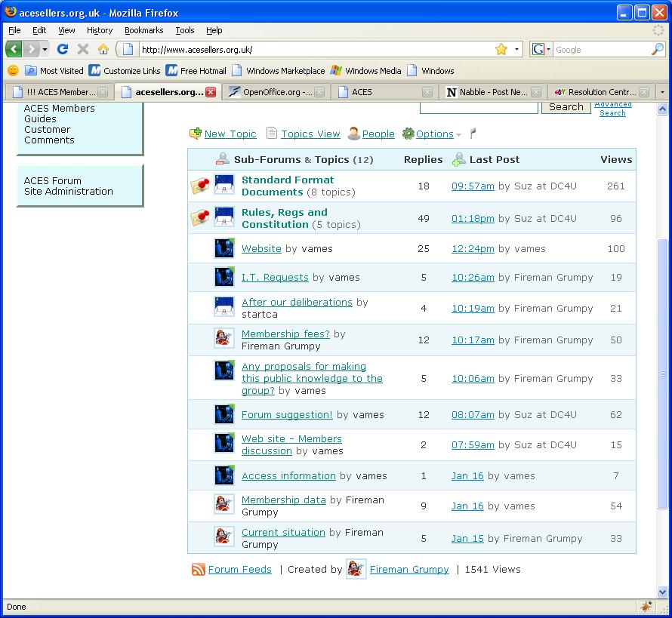Viewport: 672px width, 618px height.
Task: Click the bookmark star in address bar
Action: point(501,49)
